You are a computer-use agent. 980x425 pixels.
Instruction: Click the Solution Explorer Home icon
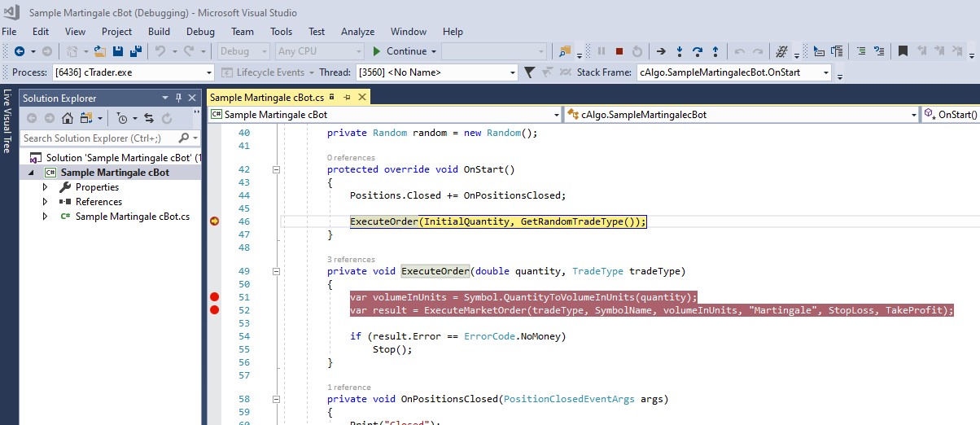[68, 118]
